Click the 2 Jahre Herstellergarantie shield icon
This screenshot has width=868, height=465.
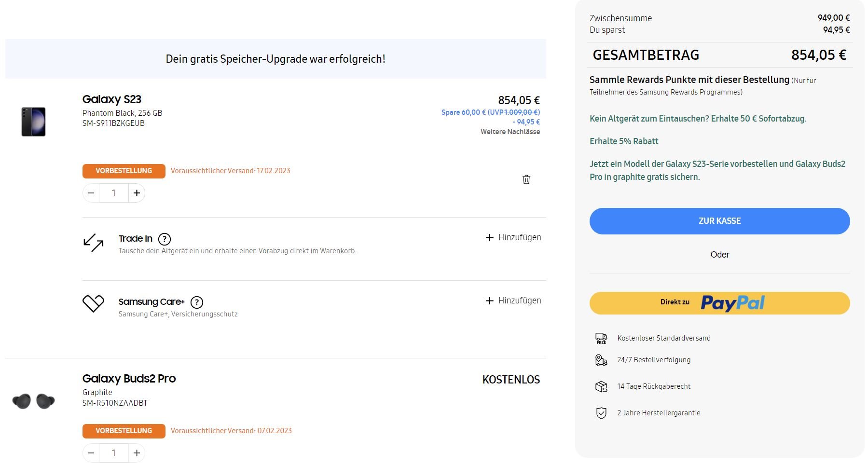click(601, 413)
